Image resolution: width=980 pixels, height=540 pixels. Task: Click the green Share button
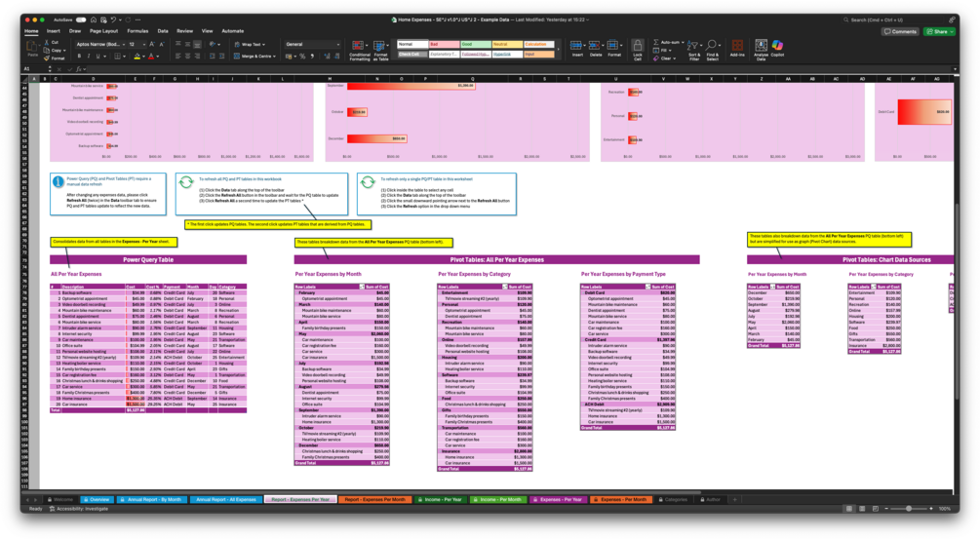[x=939, y=31]
